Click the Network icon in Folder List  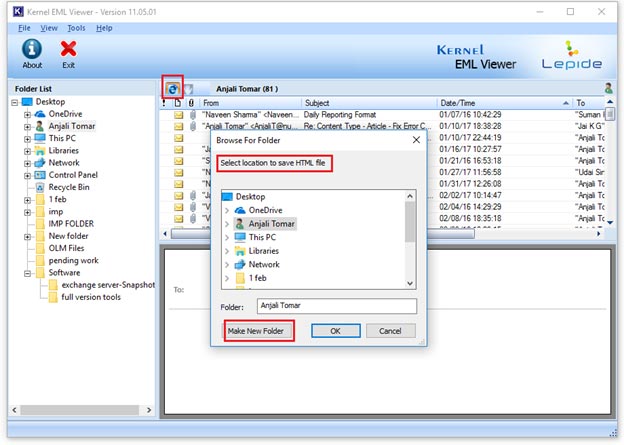click(x=40, y=163)
